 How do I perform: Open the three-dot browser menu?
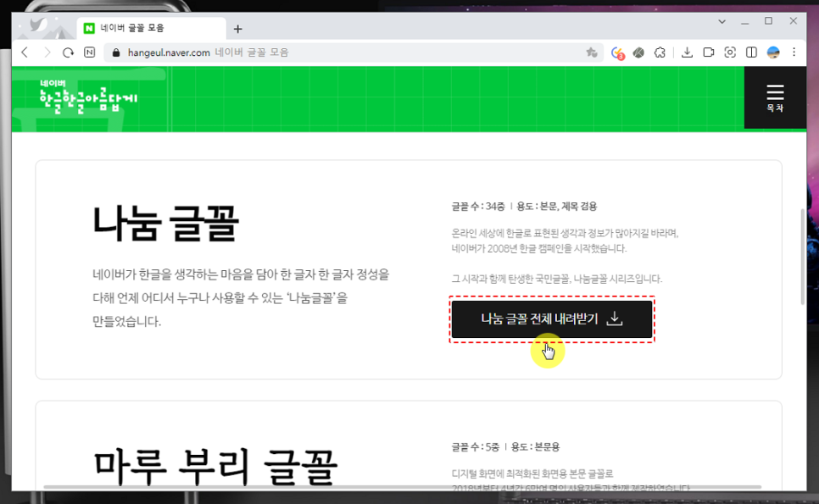[x=794, y=53]
